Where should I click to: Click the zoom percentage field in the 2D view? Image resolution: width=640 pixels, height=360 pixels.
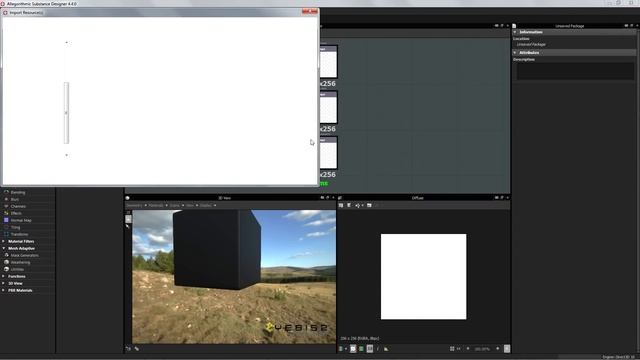click(x=482, y=349)
